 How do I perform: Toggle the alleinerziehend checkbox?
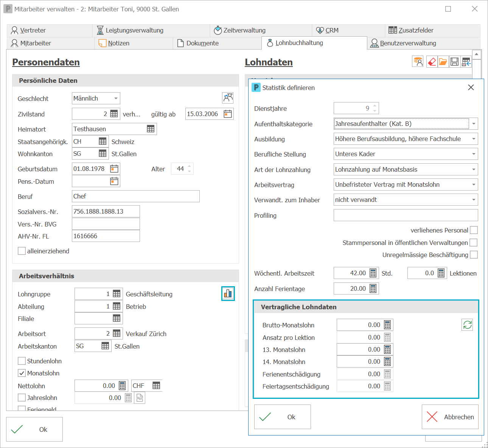pos(22,251)
